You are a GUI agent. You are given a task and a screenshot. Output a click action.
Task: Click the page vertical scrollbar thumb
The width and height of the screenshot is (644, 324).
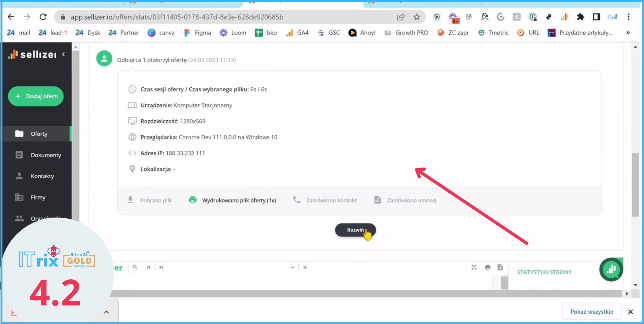635,185
